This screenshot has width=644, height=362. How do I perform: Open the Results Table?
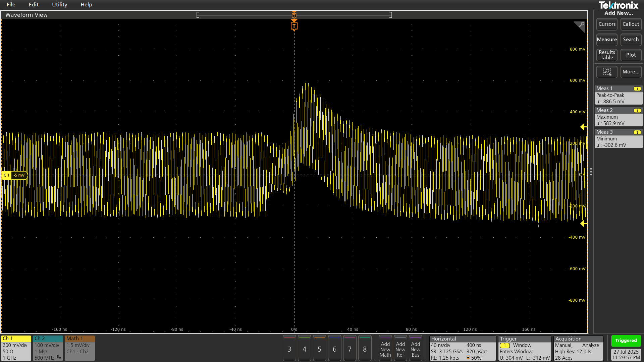[607, 55]
